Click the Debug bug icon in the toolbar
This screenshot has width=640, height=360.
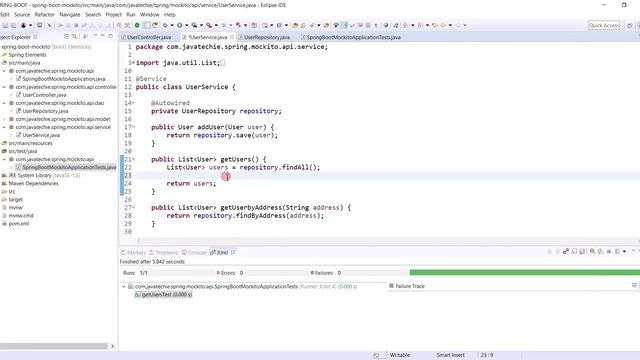pyautogui.click(x=165, y=25)
